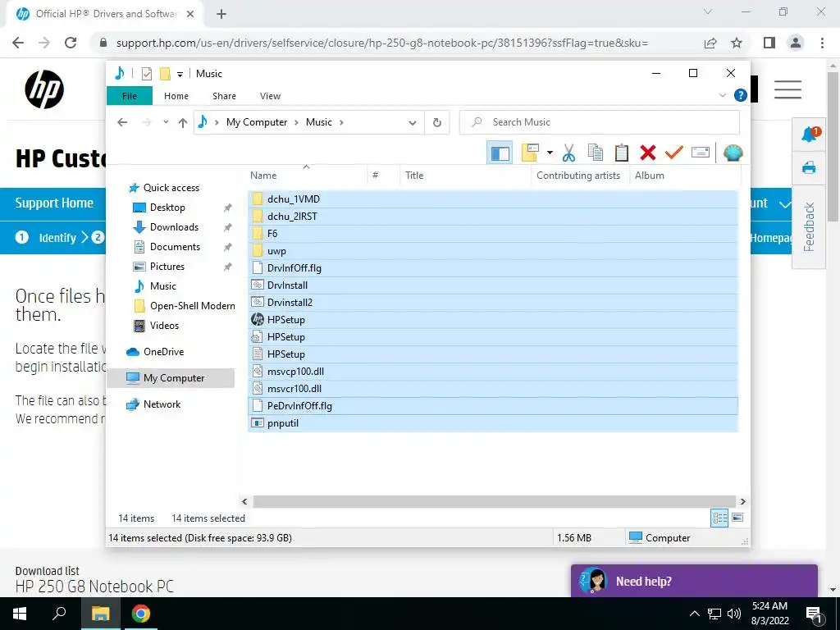Screen dimensions: 840x630
Task: Toggle the navigation pane toolbar button
Action: click(x=500, y=153)
